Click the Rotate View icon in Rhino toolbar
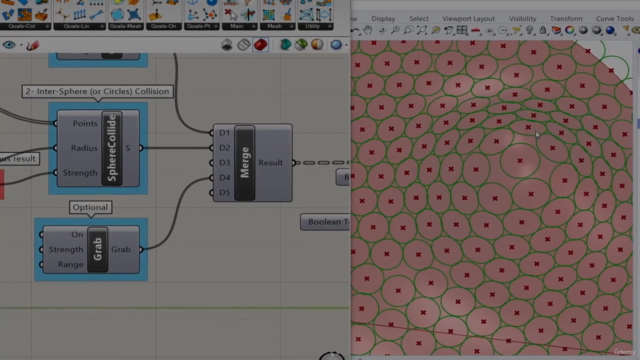The image size is (640, 360). click(x=382, y=31)
